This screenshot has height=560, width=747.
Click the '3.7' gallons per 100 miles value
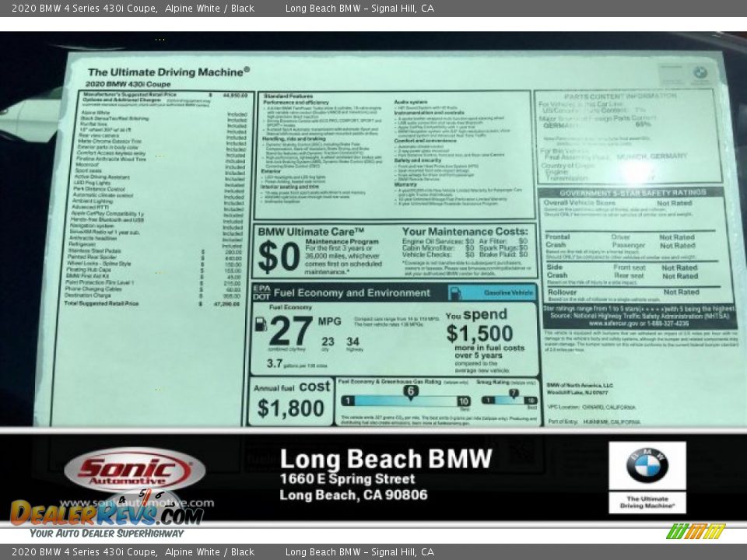click(x=275, y=363)
